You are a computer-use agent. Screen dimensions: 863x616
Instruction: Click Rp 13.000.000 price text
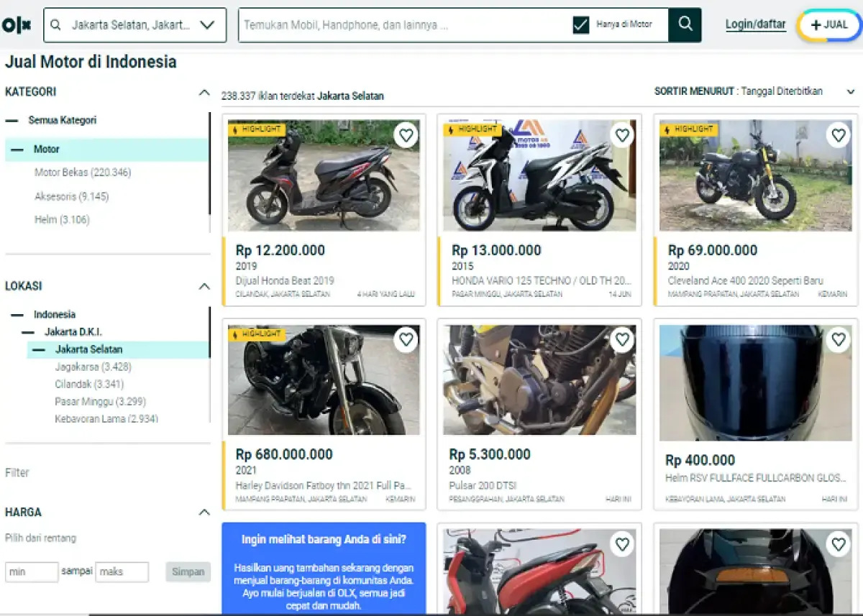click(496, 250)
